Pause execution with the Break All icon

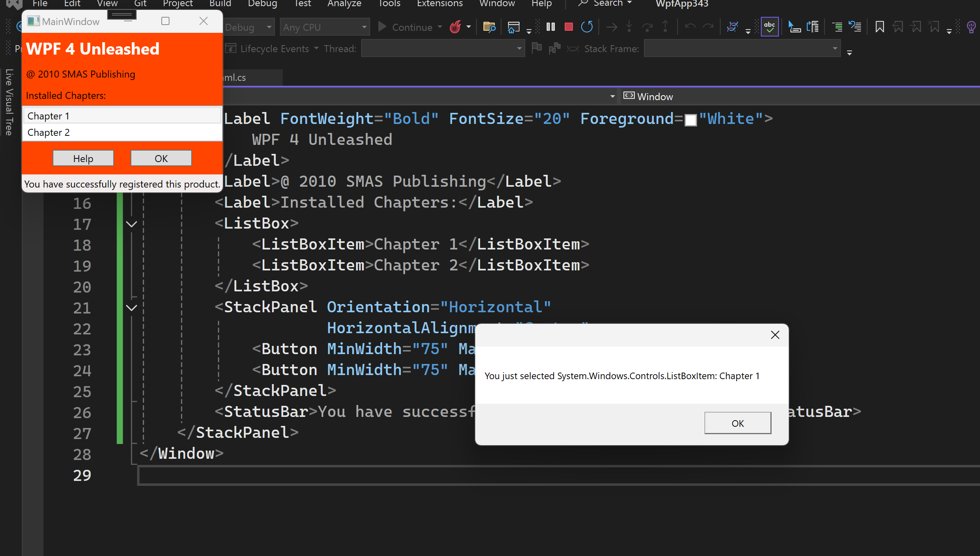click(551, 27)
